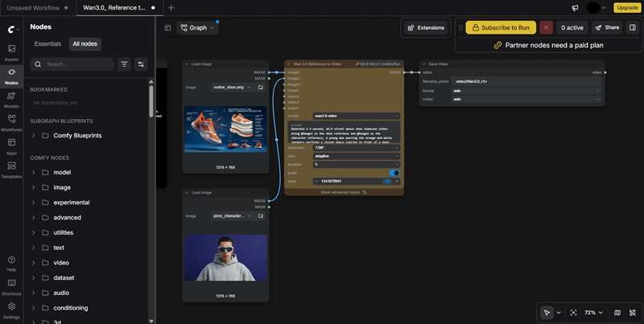This screenshot has width=644, height=324.
Task: Click Show advanced inputs link
Action: tap(344, 192)
